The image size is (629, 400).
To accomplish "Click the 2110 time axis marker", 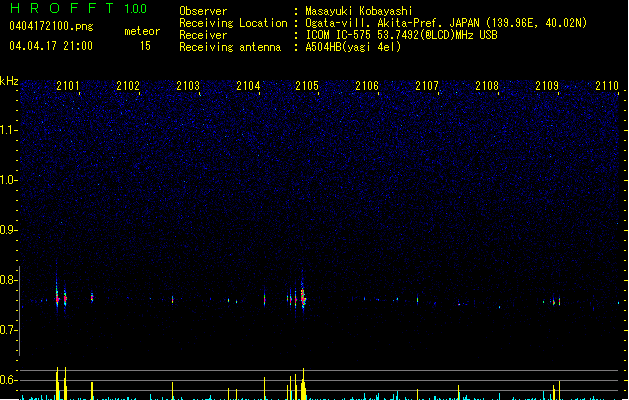I will [607, 86].
